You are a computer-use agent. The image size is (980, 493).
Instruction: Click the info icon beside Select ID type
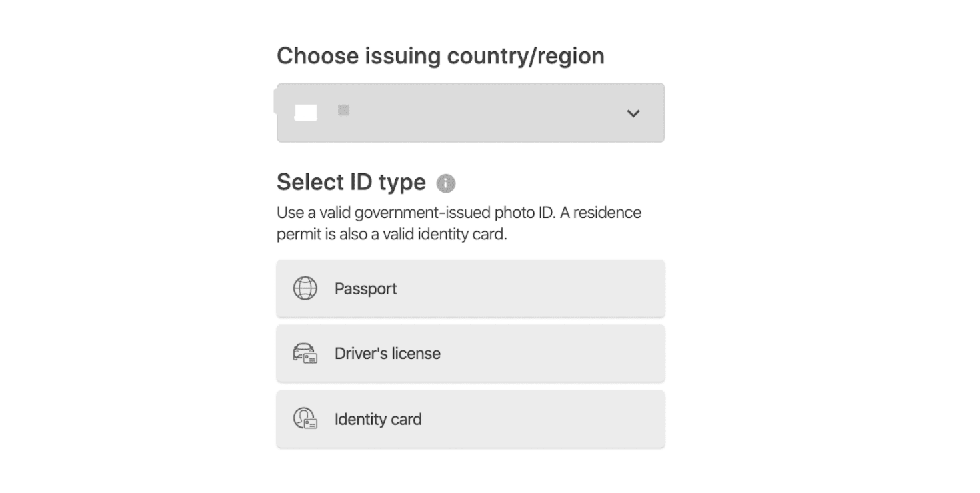(445, 183)
